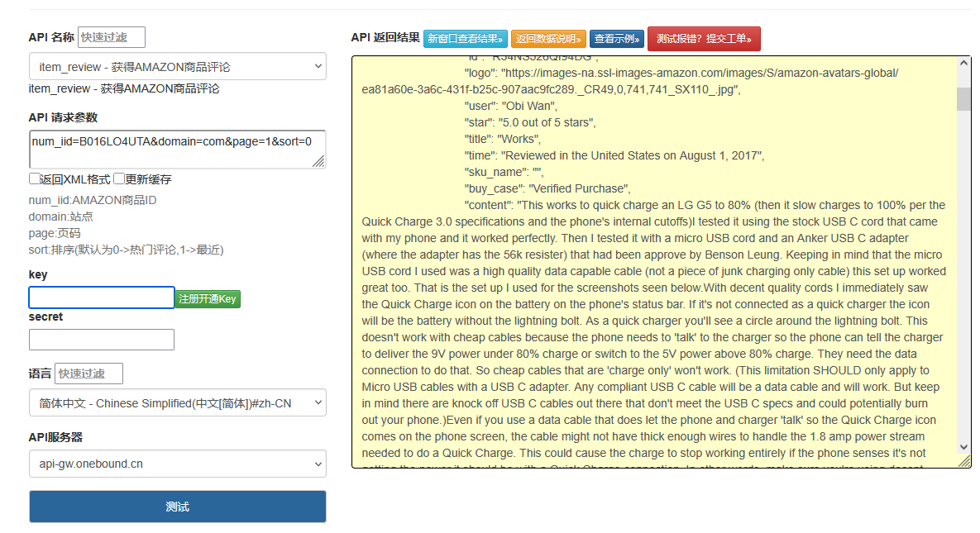Click the API request parameters textarea
Image resolution: width=980 pixels, height=533 pixels.
(x=178, y=150)
